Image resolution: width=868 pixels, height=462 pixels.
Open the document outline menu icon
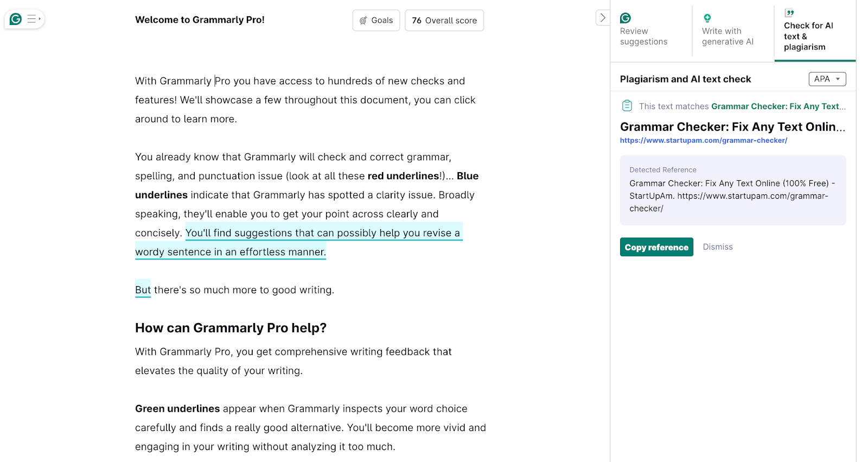(31, 18)
